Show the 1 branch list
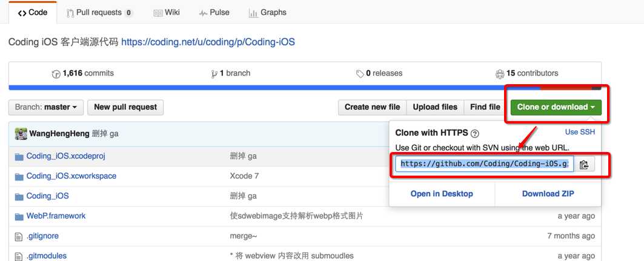 point(230,73)
